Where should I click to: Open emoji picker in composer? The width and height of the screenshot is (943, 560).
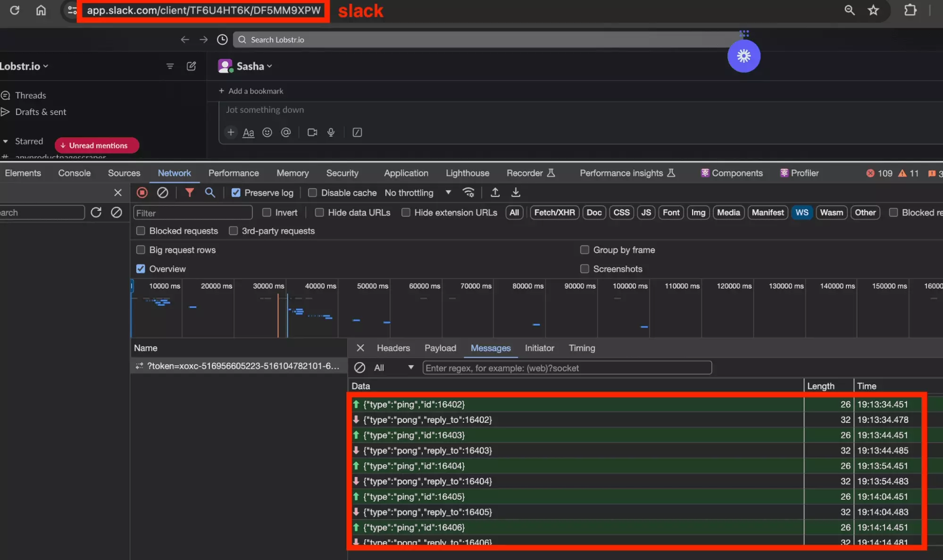click(x=267, y=132)
